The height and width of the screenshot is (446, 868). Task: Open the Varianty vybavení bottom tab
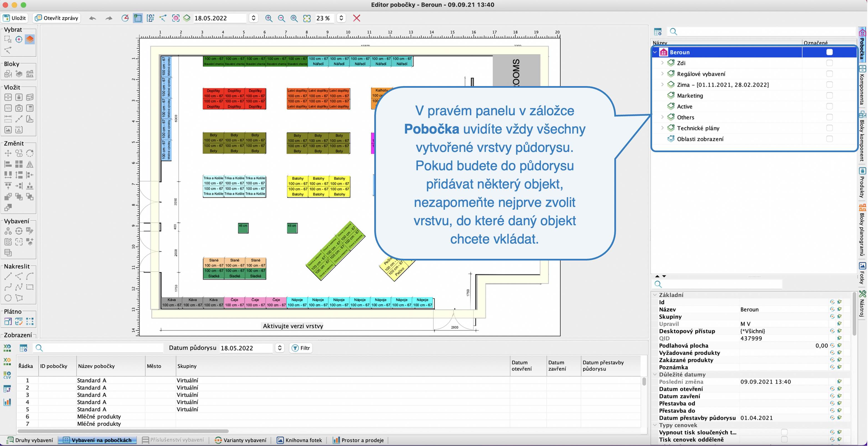(241, 440)
